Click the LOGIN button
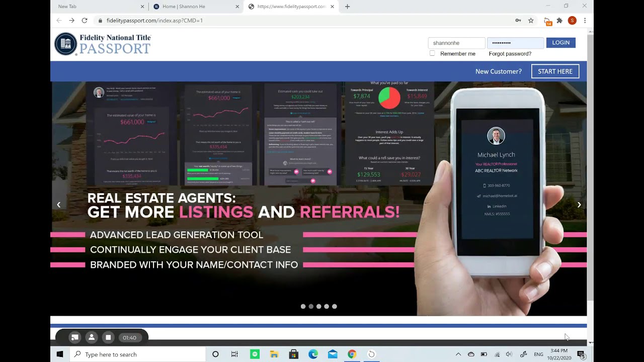The height and width of the screenshot is (362, 644). tap(560, 43)
